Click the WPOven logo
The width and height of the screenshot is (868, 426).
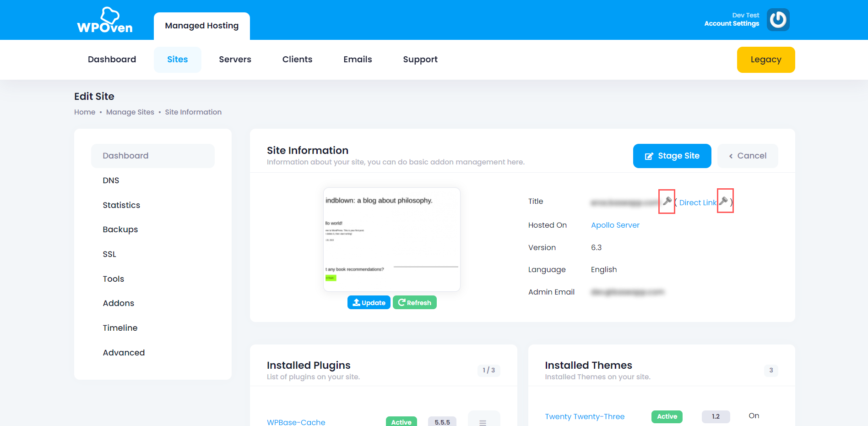point(105,20)
